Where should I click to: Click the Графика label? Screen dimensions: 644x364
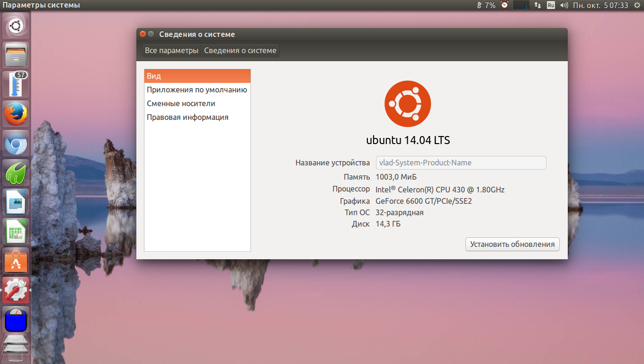(355, 201)
